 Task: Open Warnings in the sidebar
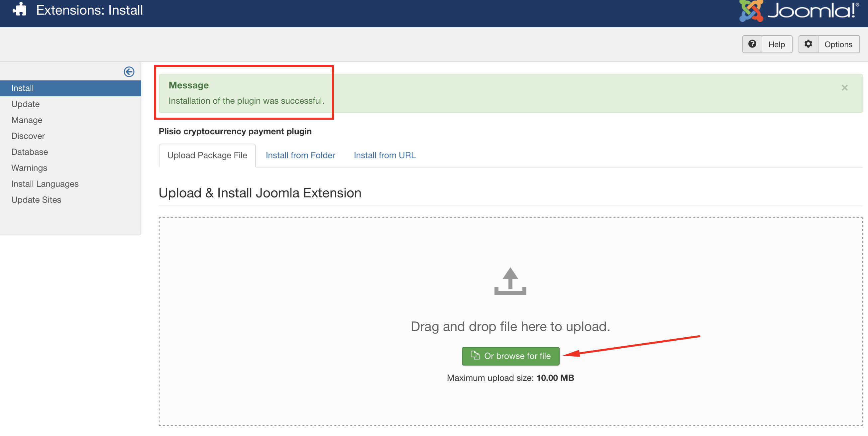(x=70, y=168)
